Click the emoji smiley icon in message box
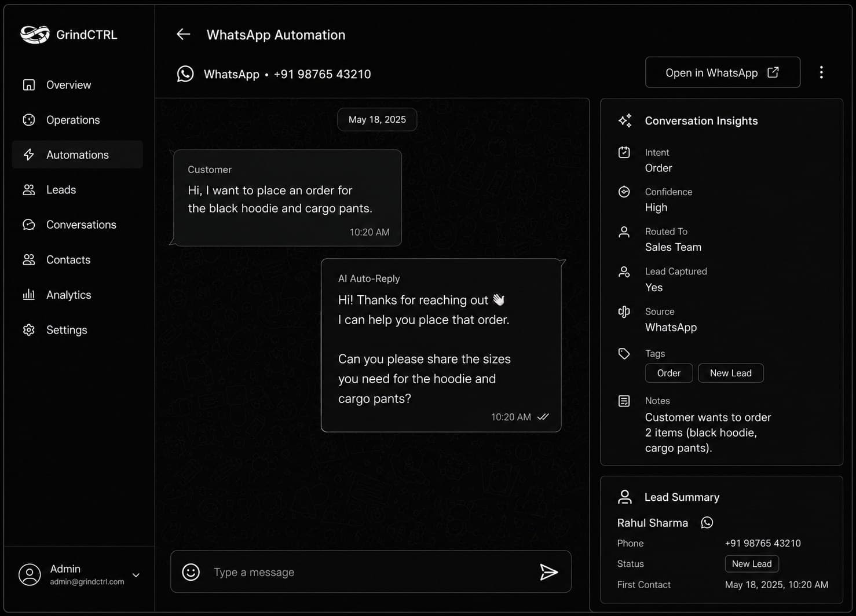856x616 pixels. pyautogui.click(x=191, y=572)
